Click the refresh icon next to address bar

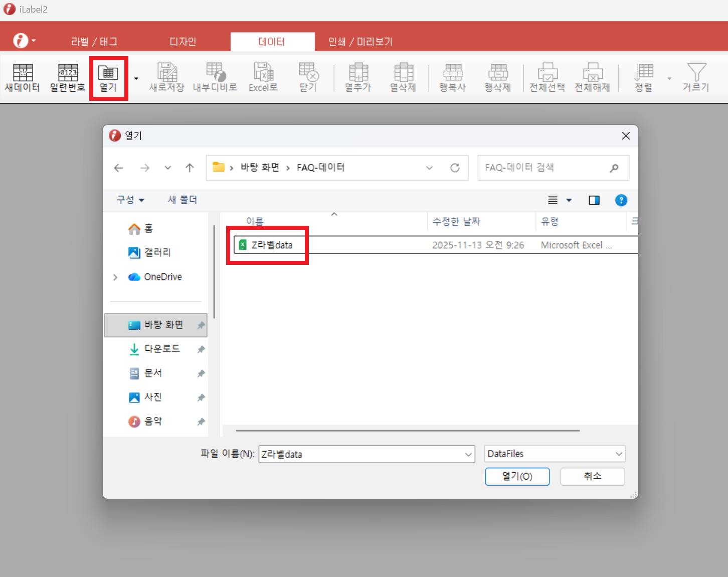(455, 168)
